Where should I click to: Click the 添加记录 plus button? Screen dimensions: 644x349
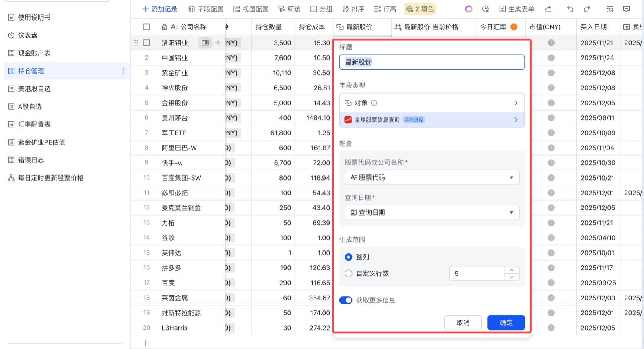[x=160, y=9]
